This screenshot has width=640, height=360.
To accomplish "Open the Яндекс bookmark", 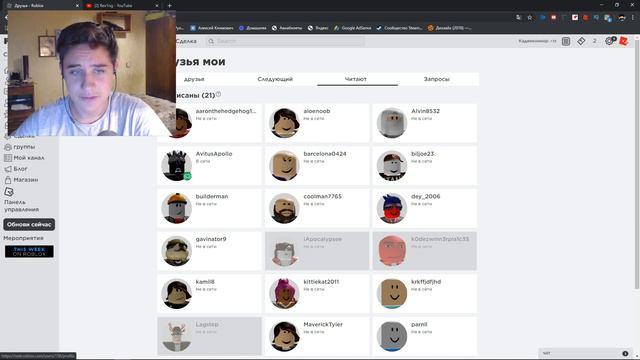I will 318,28.
